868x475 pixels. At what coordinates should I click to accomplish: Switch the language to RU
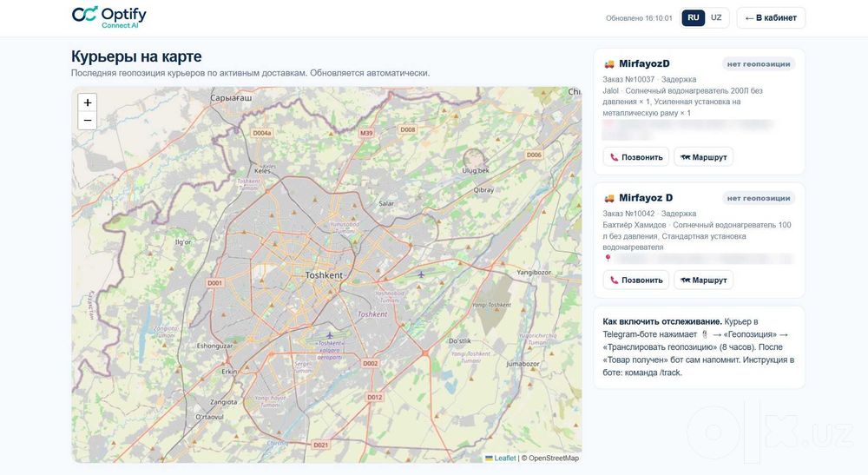click(693, 17)
